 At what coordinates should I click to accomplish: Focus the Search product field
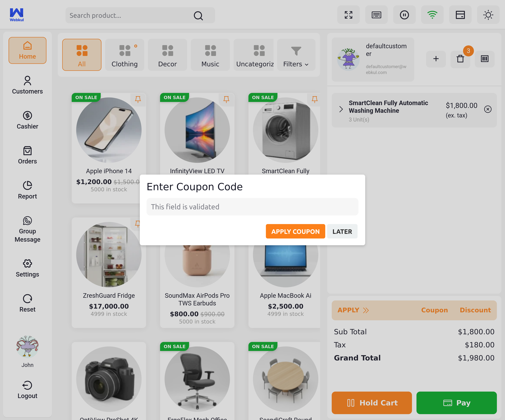[140, 15]
